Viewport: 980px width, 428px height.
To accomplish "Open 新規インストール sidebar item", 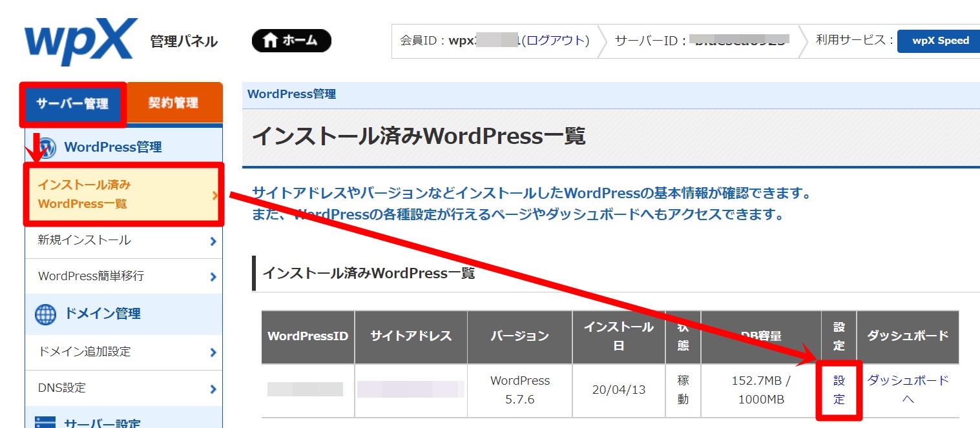I will point(124,241).
